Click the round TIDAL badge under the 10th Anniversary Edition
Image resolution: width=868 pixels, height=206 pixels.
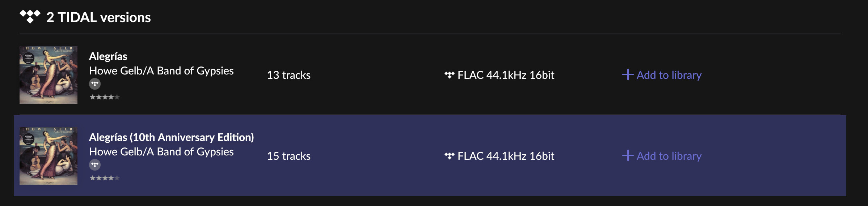95,165
